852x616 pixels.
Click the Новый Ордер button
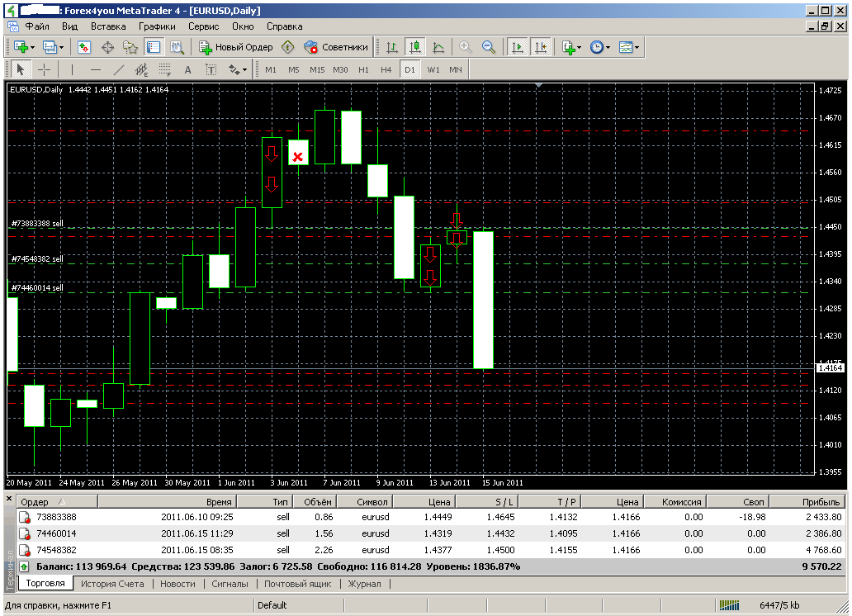click(x=236, y=47)
